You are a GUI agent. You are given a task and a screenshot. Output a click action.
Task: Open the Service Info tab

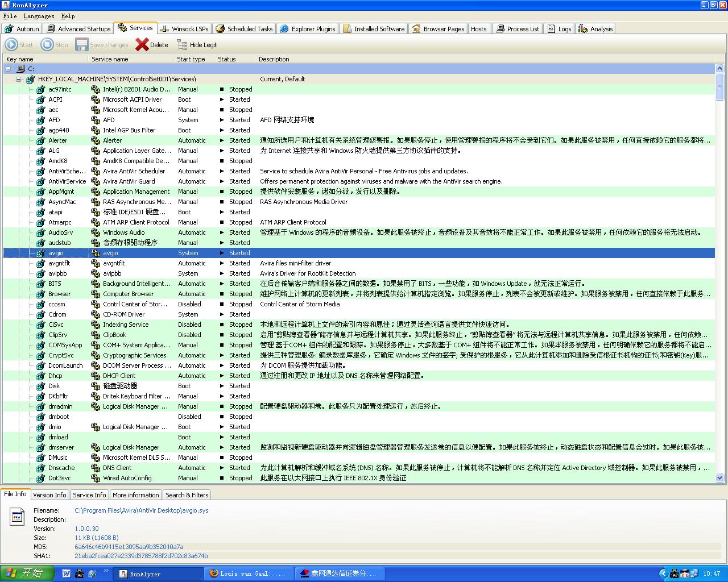point(89,495)
